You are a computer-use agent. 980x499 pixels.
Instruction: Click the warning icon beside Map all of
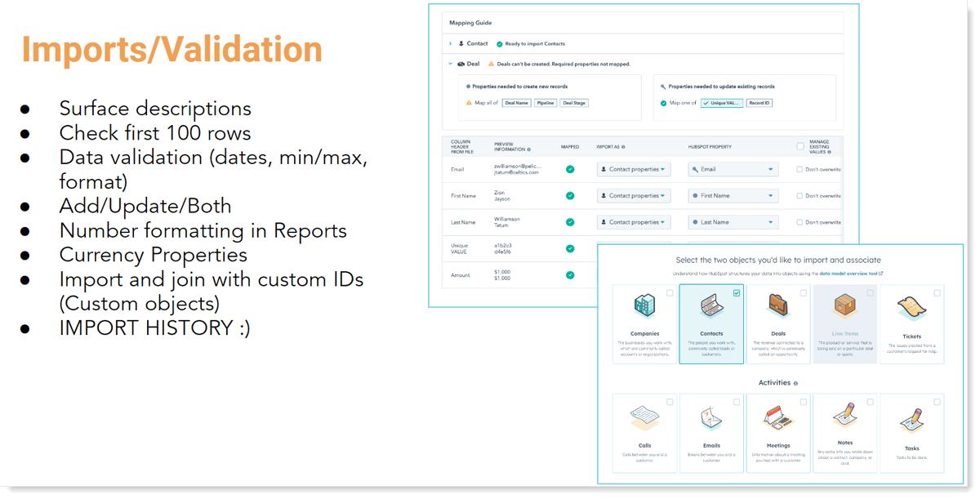[x=468, y=103]
